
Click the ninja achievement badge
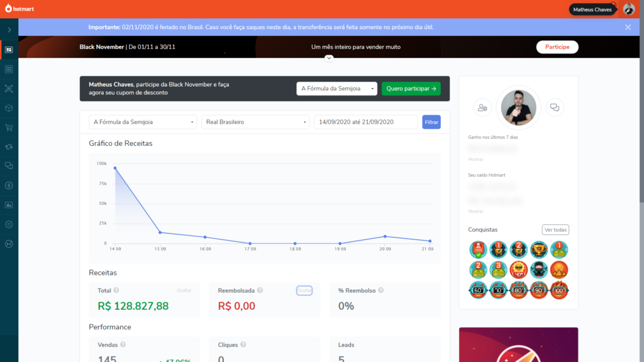tap(538, 270)
